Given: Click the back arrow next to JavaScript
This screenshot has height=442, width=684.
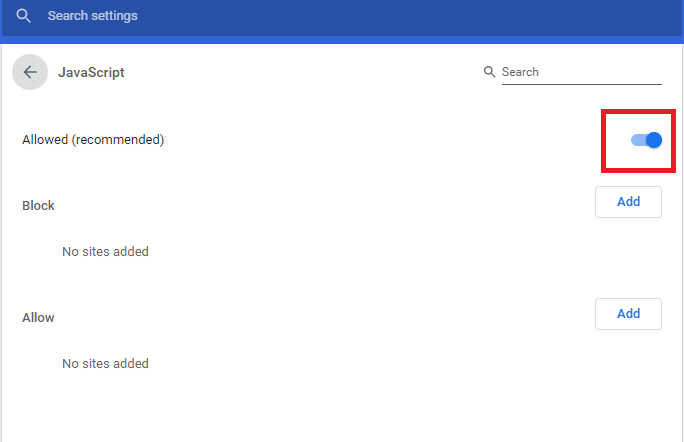Looking at the screenshot, I should click(30, 72).
